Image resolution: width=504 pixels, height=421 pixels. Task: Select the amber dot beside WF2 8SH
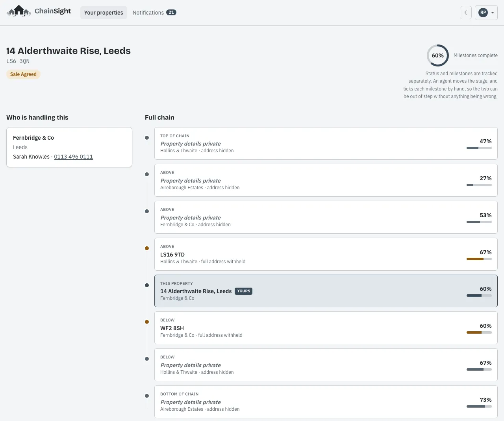point(147,322)
